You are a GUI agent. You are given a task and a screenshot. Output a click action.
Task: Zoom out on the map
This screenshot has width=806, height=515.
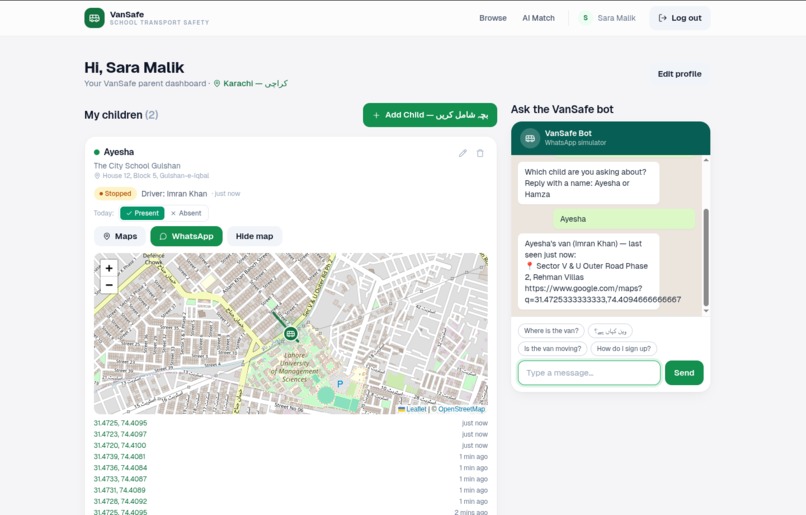pyautogui.click(x=109, y=285)
